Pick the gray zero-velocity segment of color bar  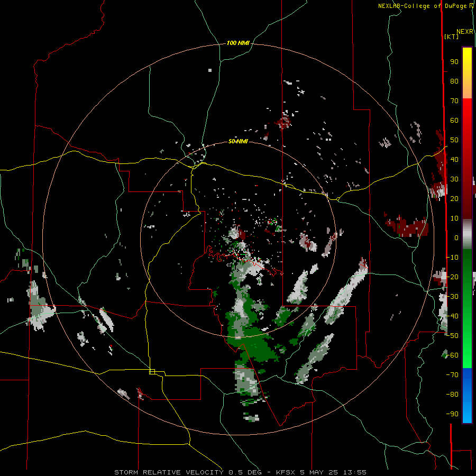(467, 234)
